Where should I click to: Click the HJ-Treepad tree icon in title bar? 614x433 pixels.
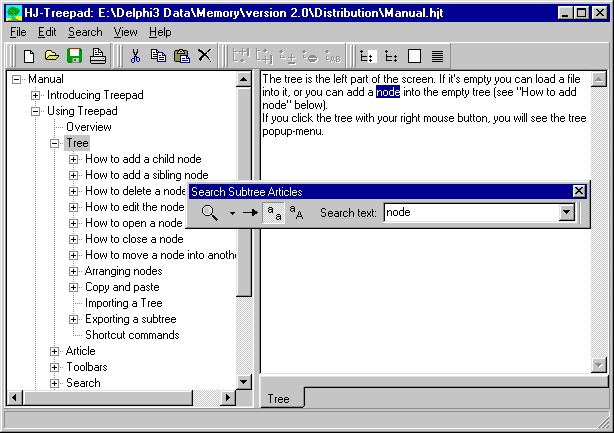(14, 13)
